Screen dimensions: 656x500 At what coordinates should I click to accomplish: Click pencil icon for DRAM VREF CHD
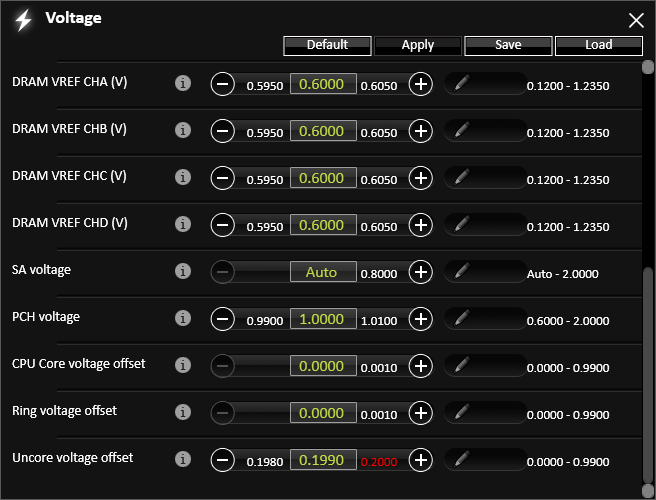(461, 225)
